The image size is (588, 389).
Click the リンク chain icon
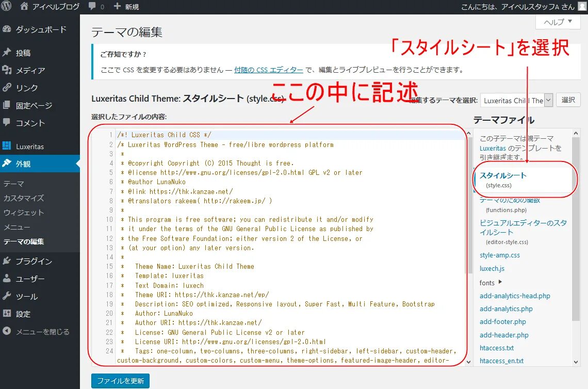(x=7, y=87)
